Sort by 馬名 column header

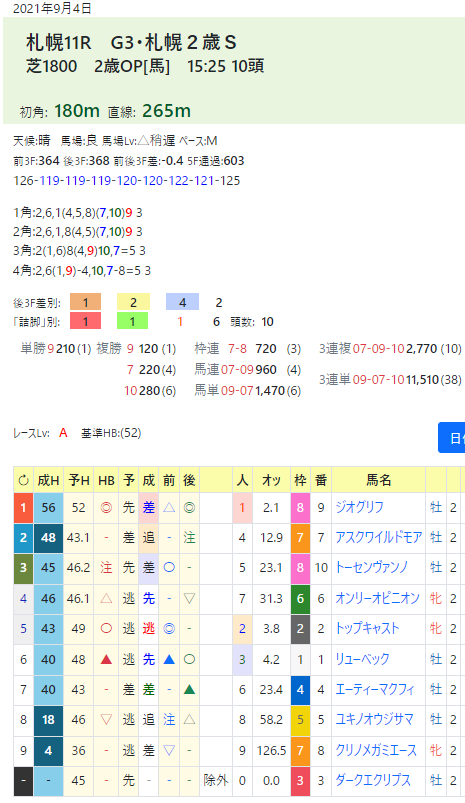click(x=378, y=480)
